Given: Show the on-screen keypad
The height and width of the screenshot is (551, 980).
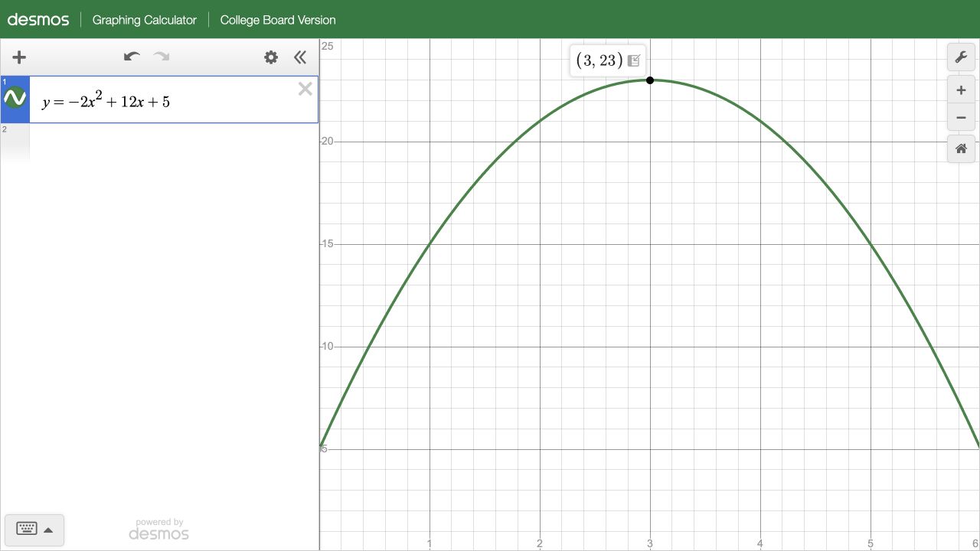Looking at the screenshot, I should (x=27, y=529).
